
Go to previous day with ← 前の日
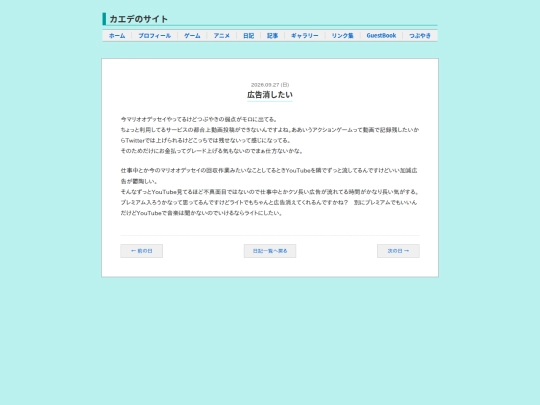click(142, 251)
